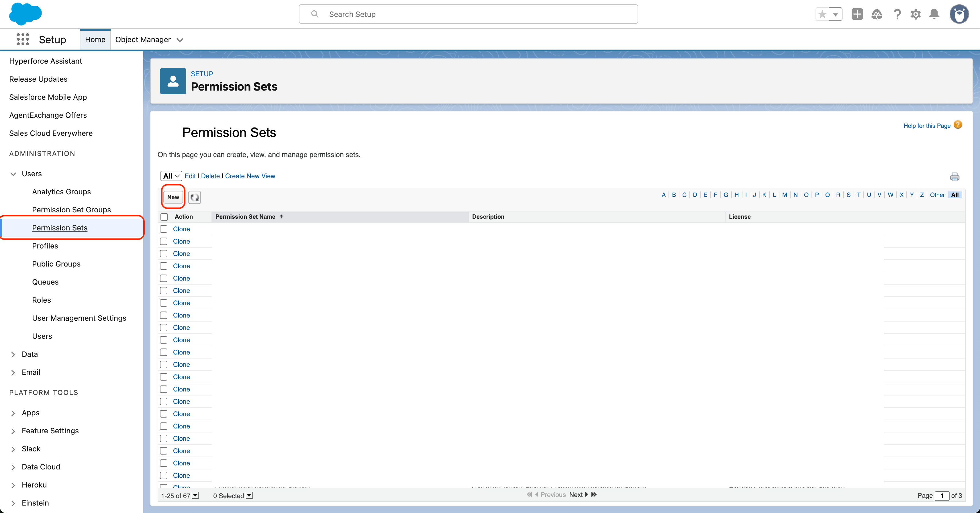Open the favorites list dropdown arrow
980x513 pixels.
(x=835, y=14)
